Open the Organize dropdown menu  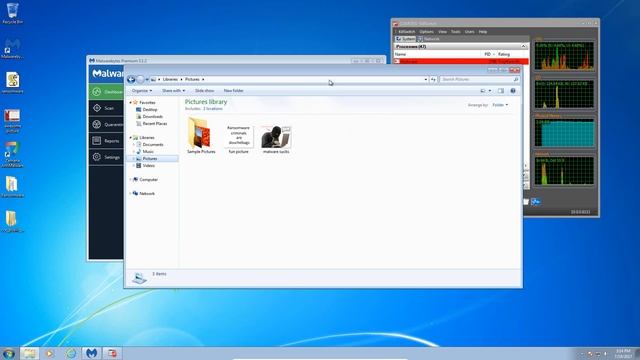tap(142, 91)
